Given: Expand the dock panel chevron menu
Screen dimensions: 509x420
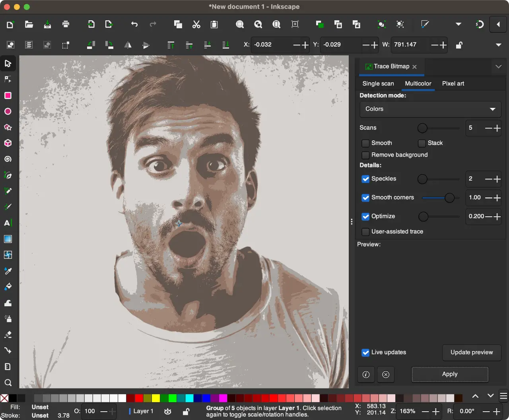Looking at the screenshot, I should tap(498, 67).
